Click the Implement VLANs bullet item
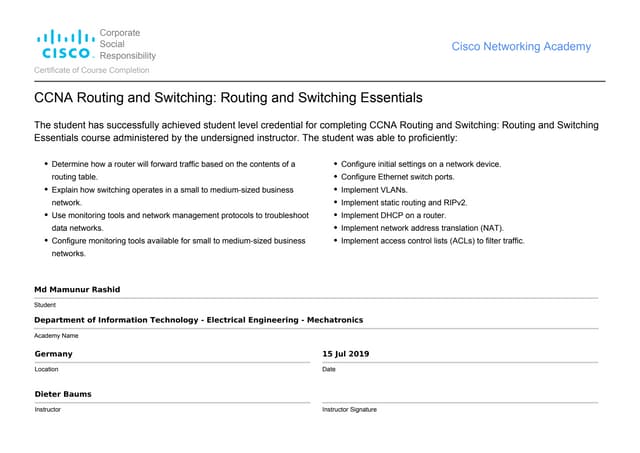The height and width of the screenshot is (453, 640). click(373, 189)
